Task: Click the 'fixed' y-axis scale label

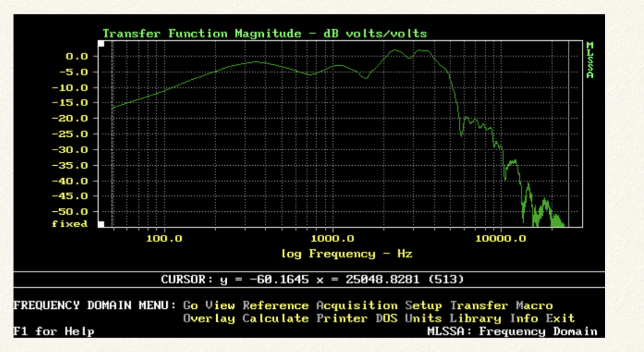Action: 70,224
